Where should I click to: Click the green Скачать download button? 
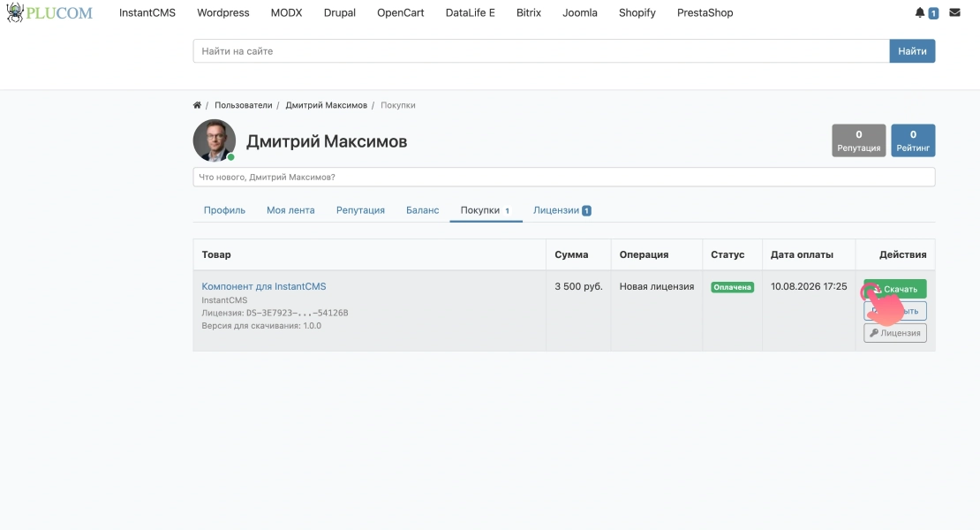tap(895, 289)
